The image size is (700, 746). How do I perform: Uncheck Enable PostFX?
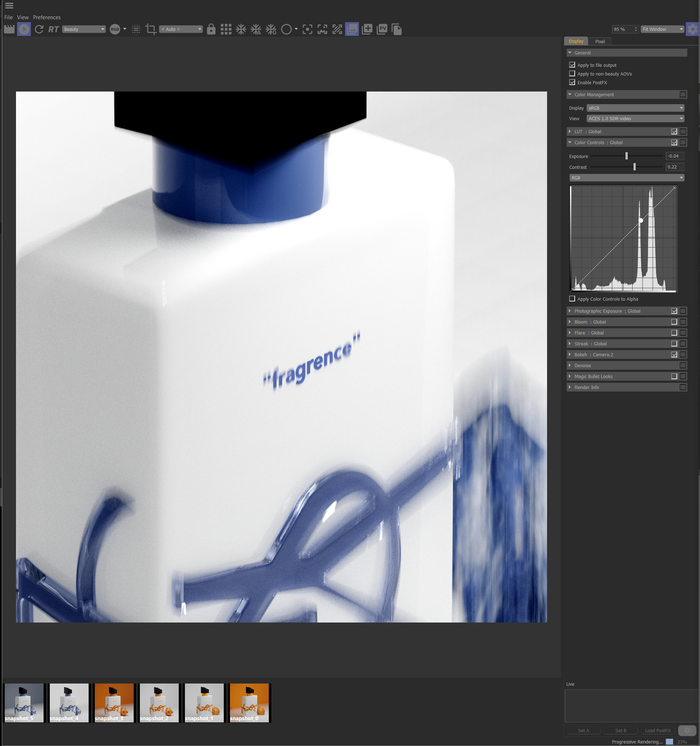[x=572, y=82]
